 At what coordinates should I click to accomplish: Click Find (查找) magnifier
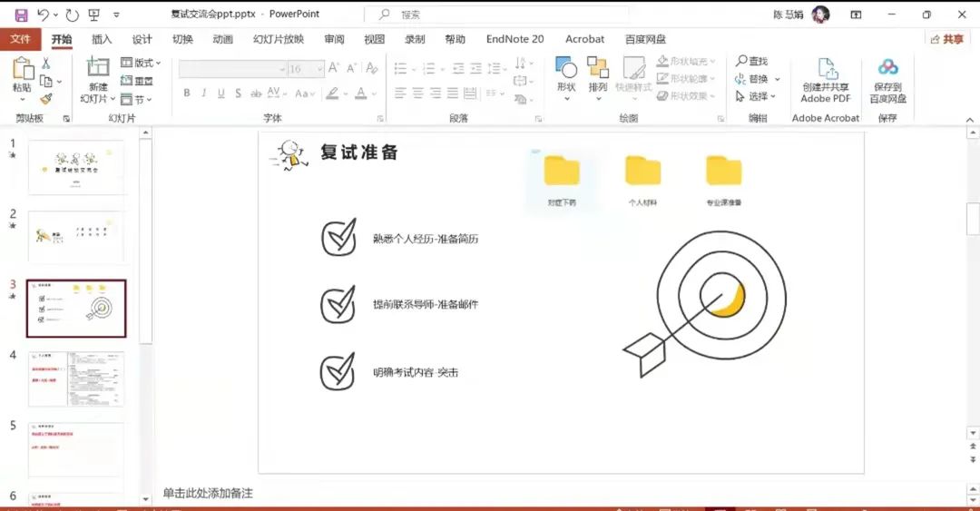click(752, 61)
